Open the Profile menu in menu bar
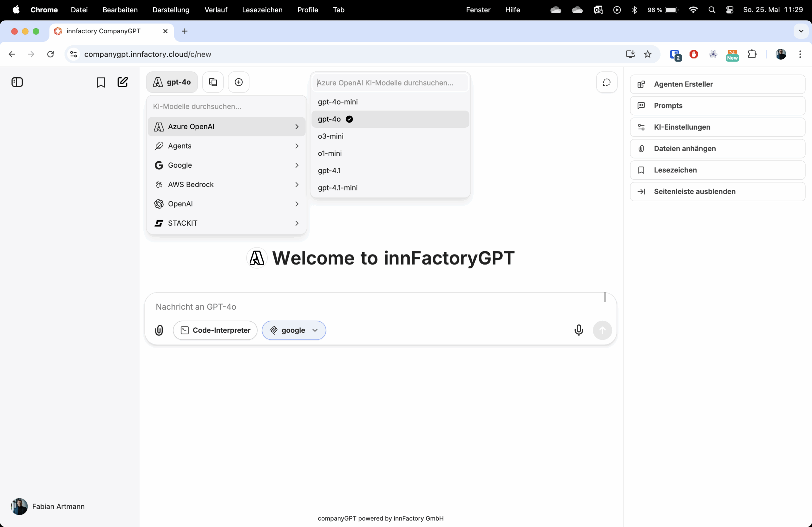 pyautogui.click(x=308, y=10)
